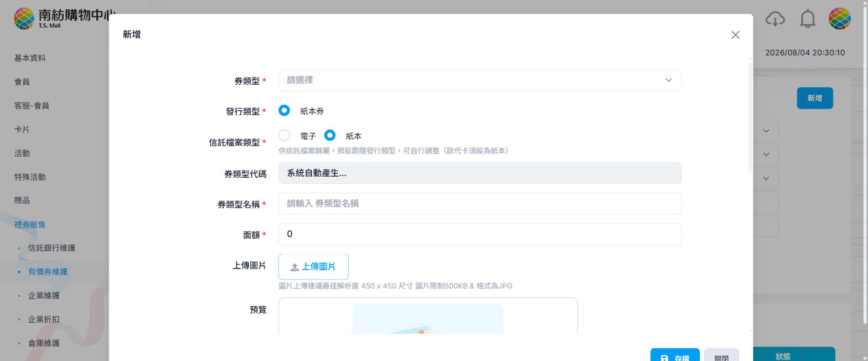Go to 倉庫維護 submenu item
868x361 pixels.
pyautogui.click(x=44, y=343)
